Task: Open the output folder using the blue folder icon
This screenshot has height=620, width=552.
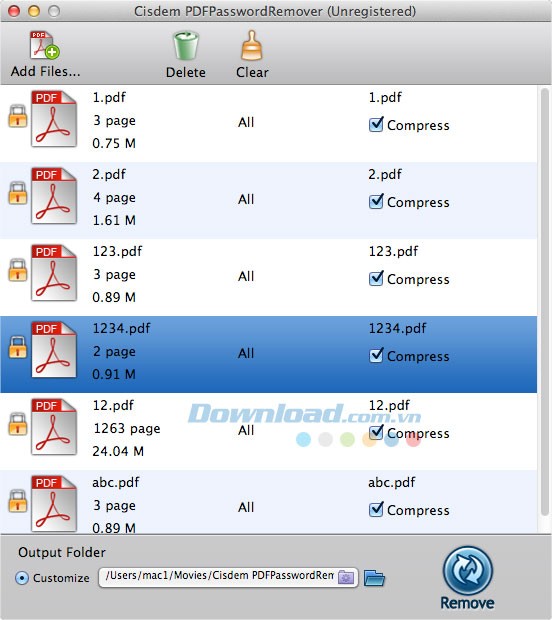Action: click(x=374, y=578)
